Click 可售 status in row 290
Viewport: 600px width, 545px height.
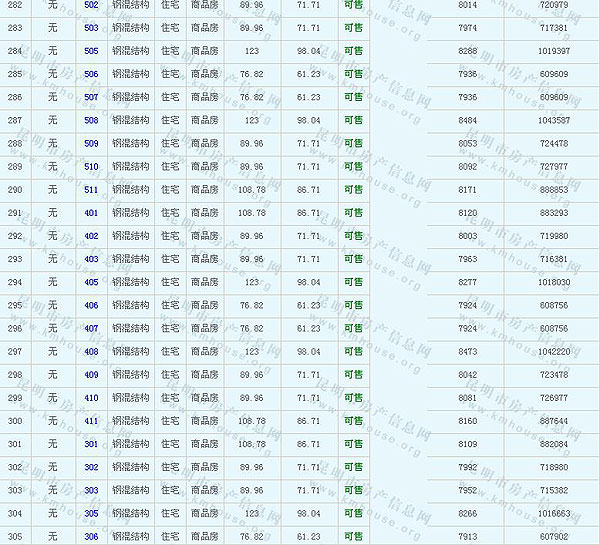coord(353,190)
